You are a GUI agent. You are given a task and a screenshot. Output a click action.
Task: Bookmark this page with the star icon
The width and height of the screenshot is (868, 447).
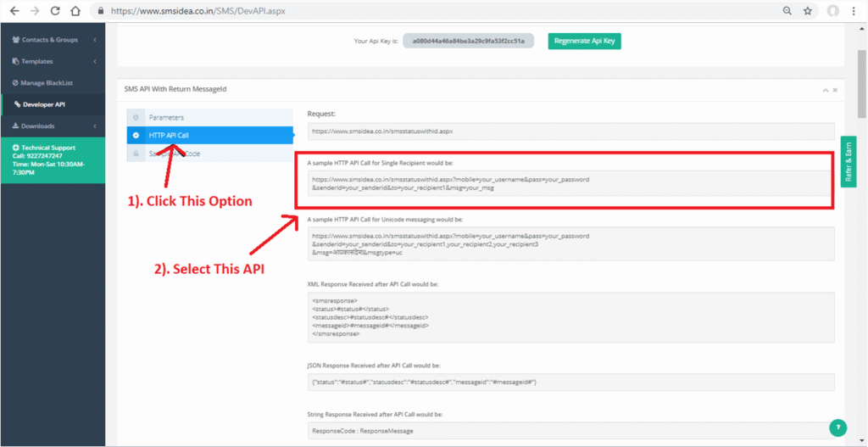pos(808,11)
